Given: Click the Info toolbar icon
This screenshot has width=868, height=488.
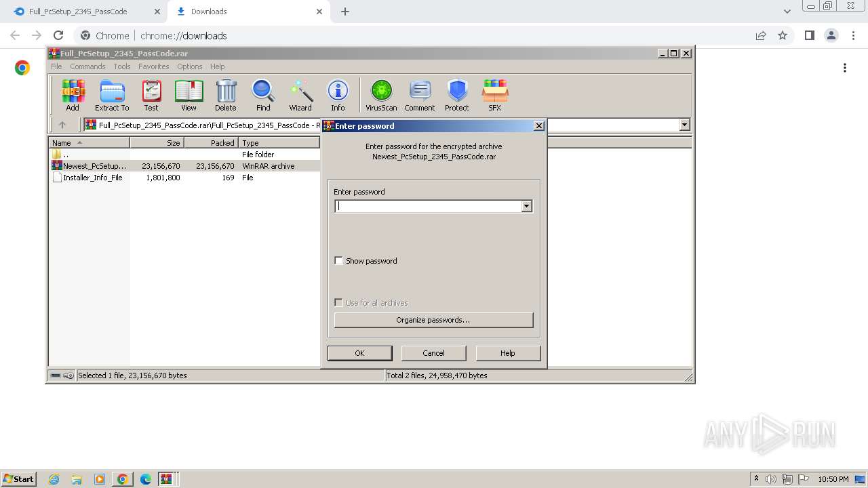Looking at the screenshot, I should click(338, 95).
